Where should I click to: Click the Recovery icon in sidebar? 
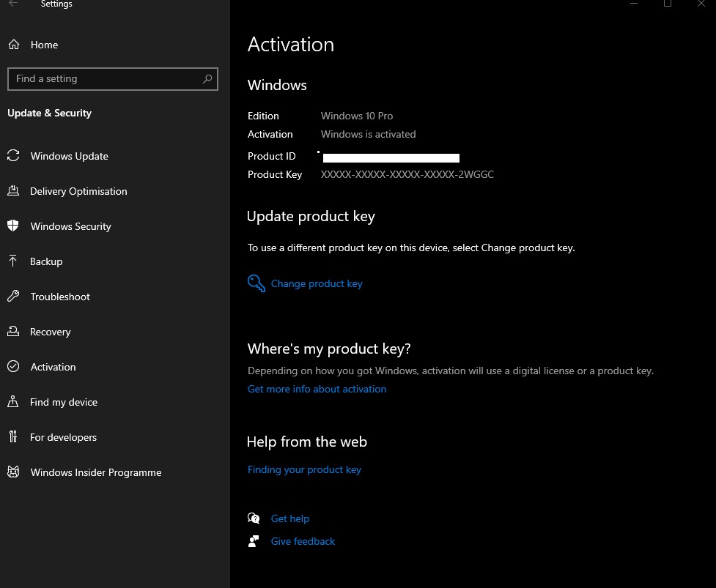click(x=13, y=331)
